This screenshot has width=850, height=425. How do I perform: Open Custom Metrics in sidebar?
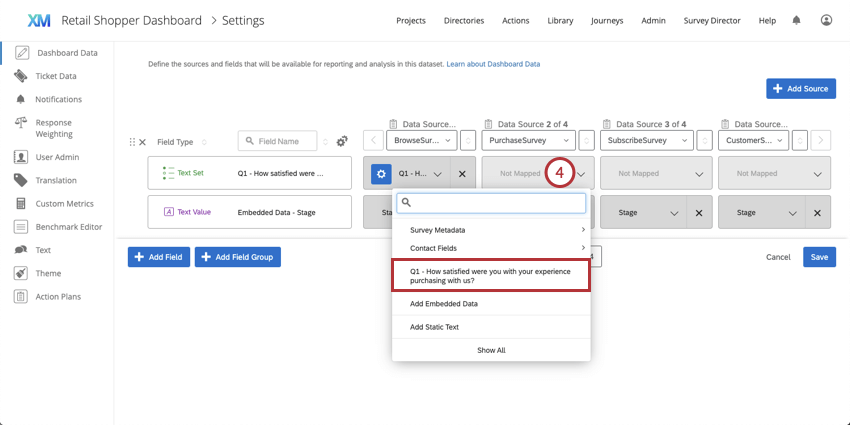pyautogui.click(x=64, y=204)
